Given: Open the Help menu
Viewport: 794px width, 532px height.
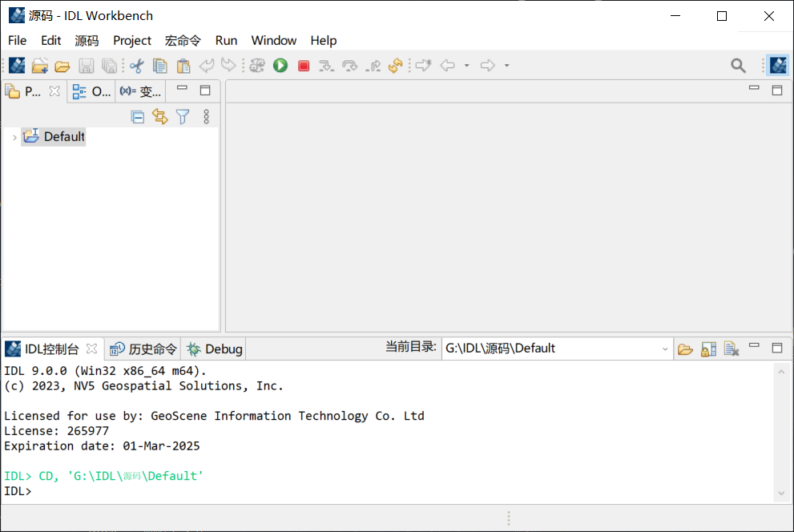Looking at the screenshot, I should click(x=324, y=40).
